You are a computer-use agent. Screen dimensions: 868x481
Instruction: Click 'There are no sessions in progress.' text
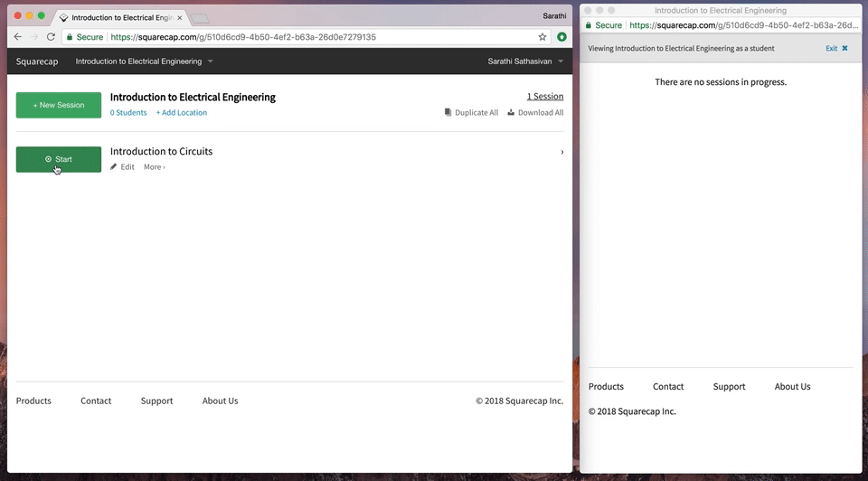pos(721,82)
